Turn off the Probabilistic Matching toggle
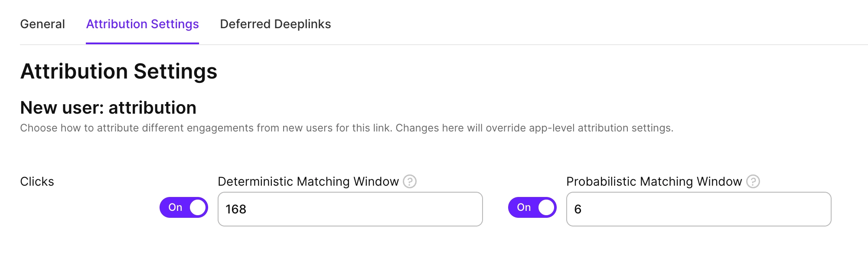Image resolution: width=868 pixels, height=269 pixels. [x=532, y=207]
